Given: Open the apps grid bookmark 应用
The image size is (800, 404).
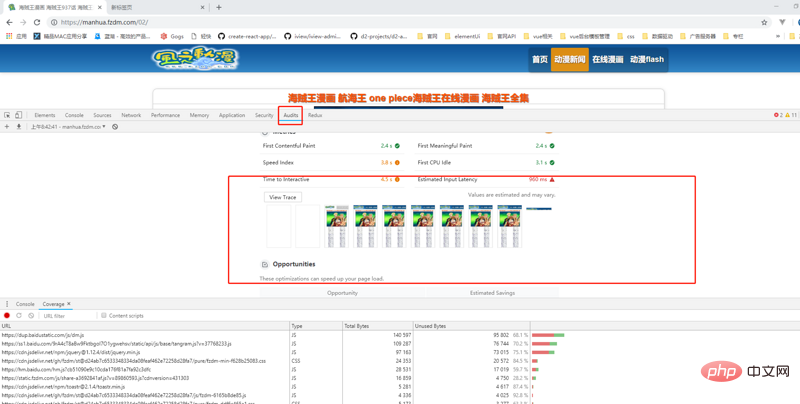Looking at the screenshot, I should coord(16,36).
